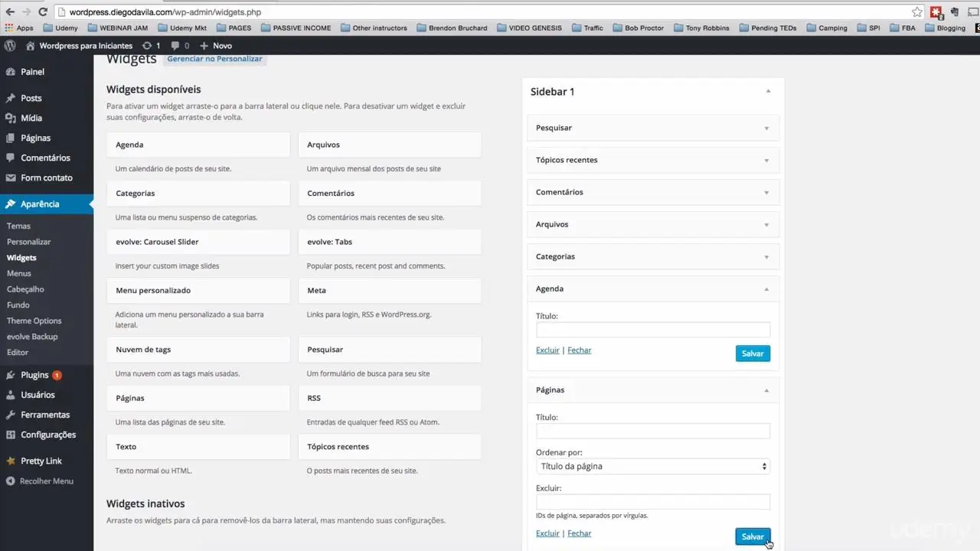Open Plugins via its plug icon

(x=10, y=376)
